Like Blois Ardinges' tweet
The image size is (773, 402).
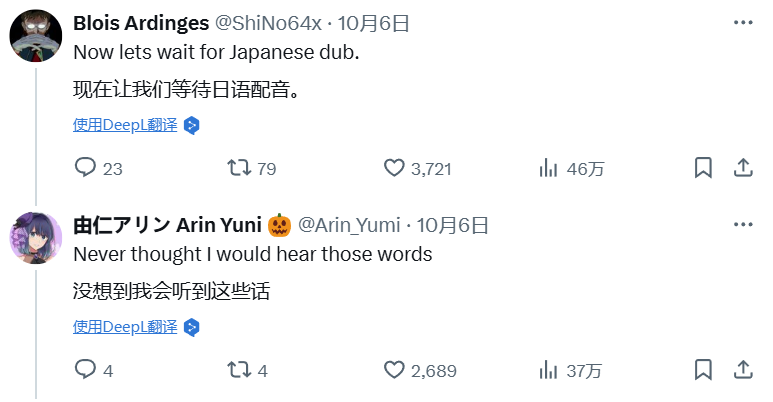(394, 168)
